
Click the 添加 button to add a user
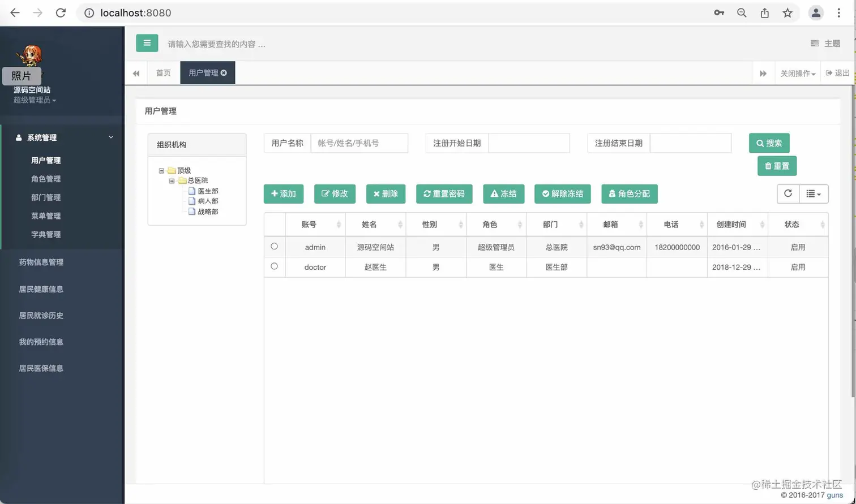[x=283, y=193]
